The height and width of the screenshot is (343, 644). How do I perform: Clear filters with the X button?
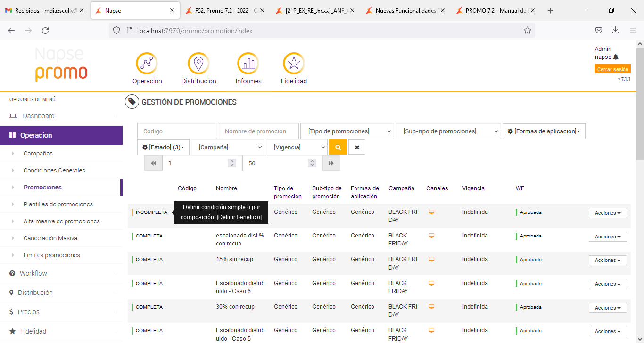(x=357, y=147)
